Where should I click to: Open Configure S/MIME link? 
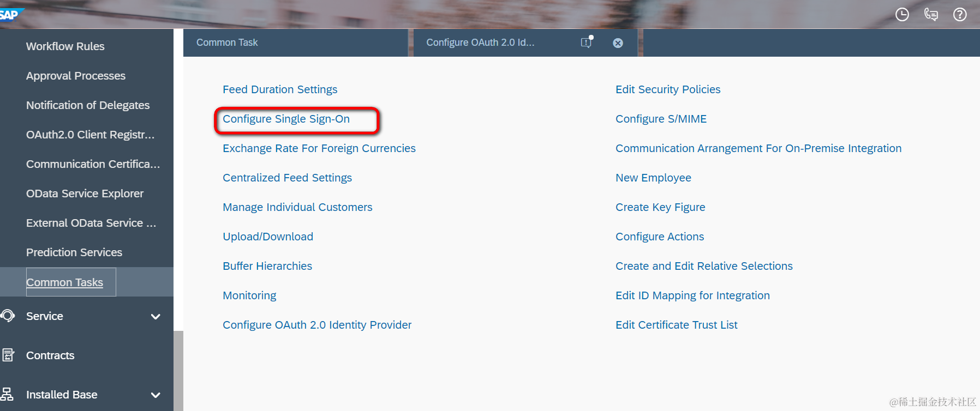661,119
